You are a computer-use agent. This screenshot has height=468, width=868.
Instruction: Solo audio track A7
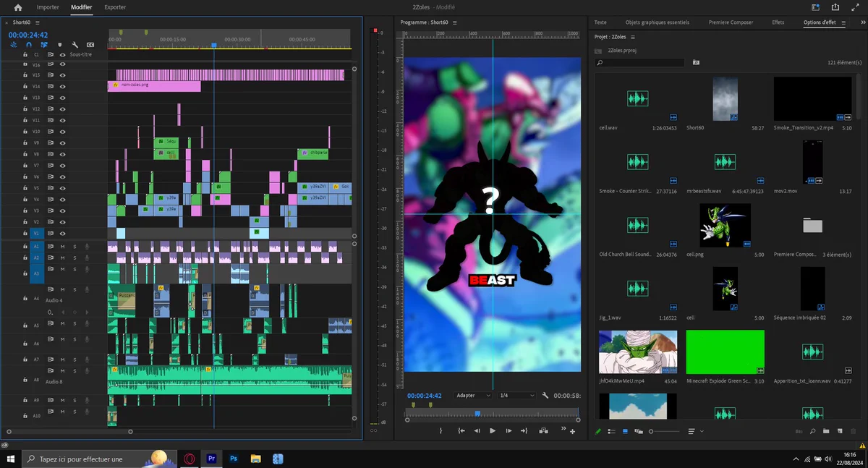(75, 359)
